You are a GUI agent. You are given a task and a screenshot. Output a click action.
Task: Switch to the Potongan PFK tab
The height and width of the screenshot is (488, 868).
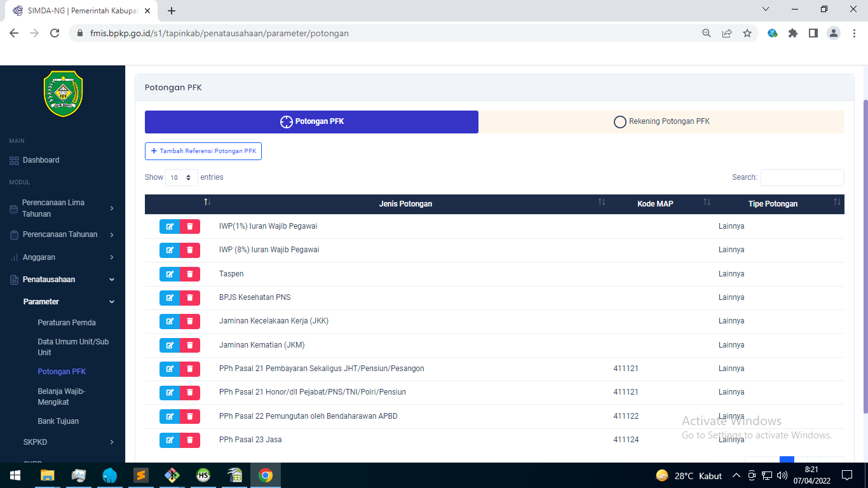click(x=311, y=122)
